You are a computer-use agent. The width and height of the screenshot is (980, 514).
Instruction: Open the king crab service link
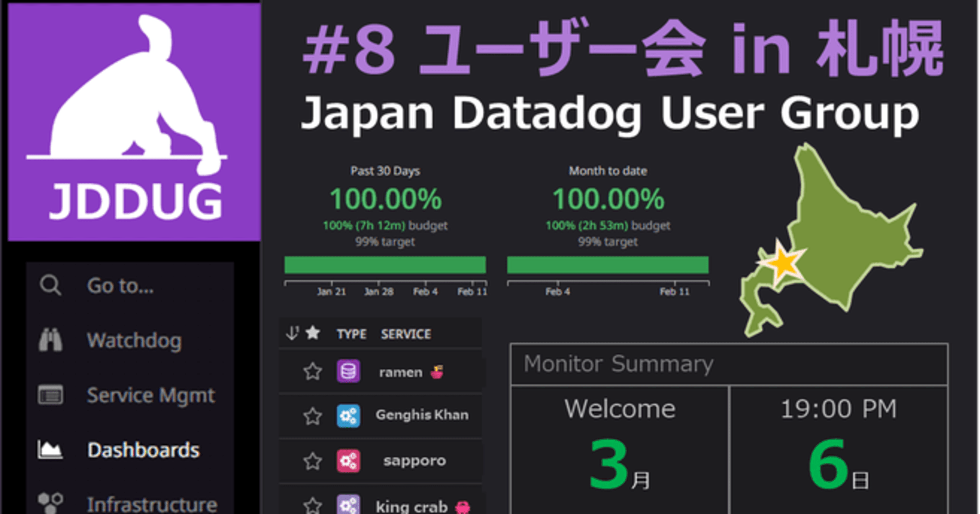(412, 507)
